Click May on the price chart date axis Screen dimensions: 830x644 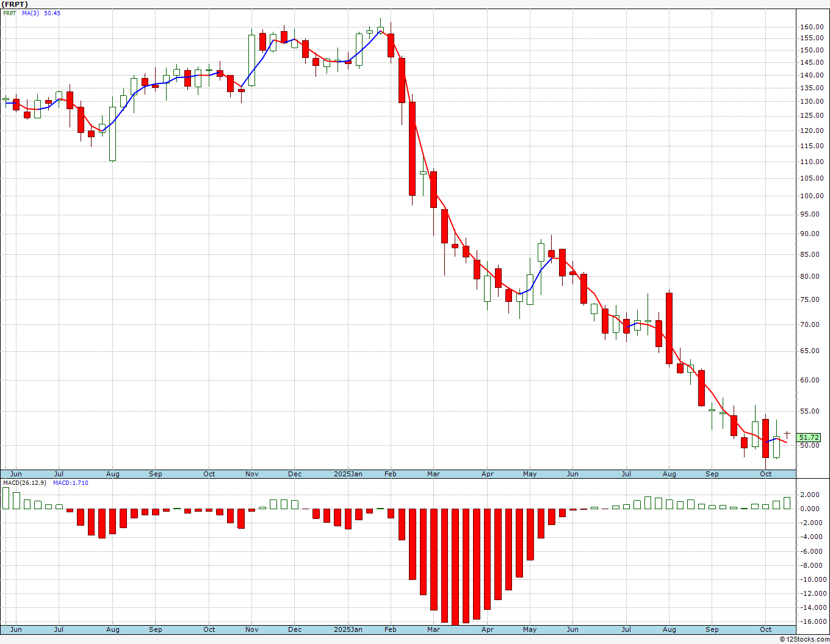click(530, 474)
